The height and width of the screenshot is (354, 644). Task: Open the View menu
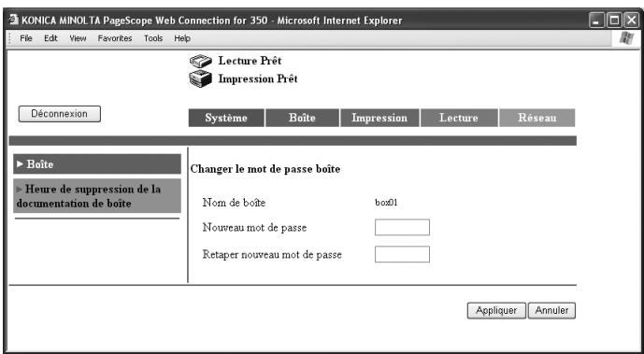point(78,38)
